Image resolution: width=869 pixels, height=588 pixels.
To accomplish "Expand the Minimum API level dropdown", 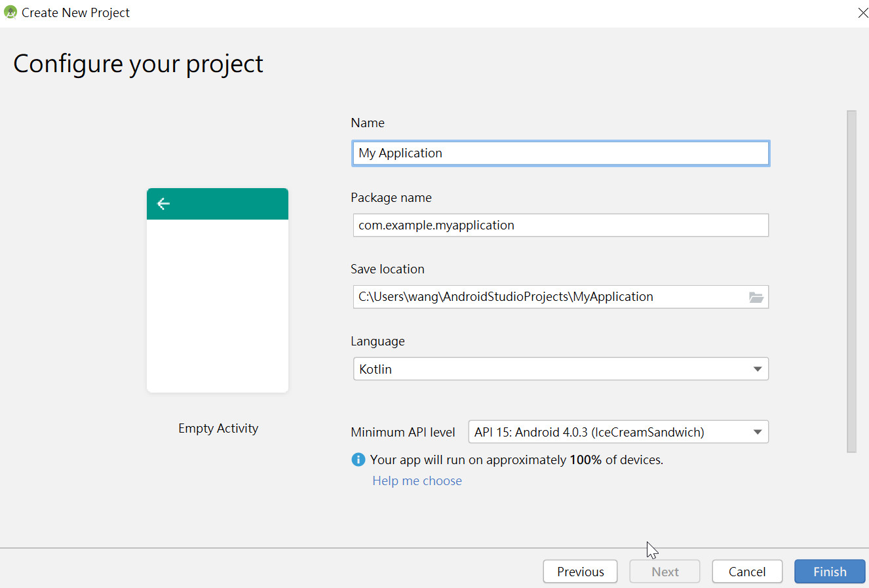I will point(618,432).
